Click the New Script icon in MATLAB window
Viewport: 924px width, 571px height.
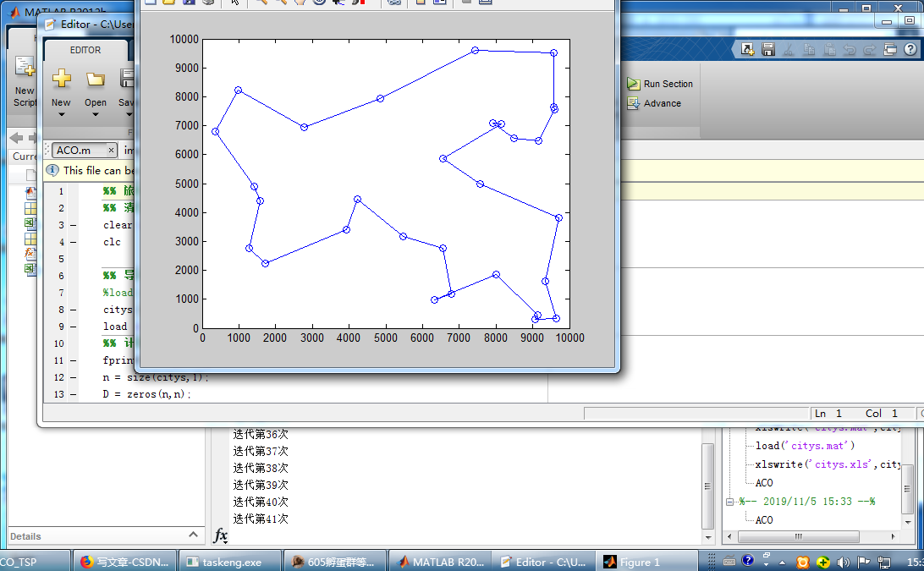25,67
